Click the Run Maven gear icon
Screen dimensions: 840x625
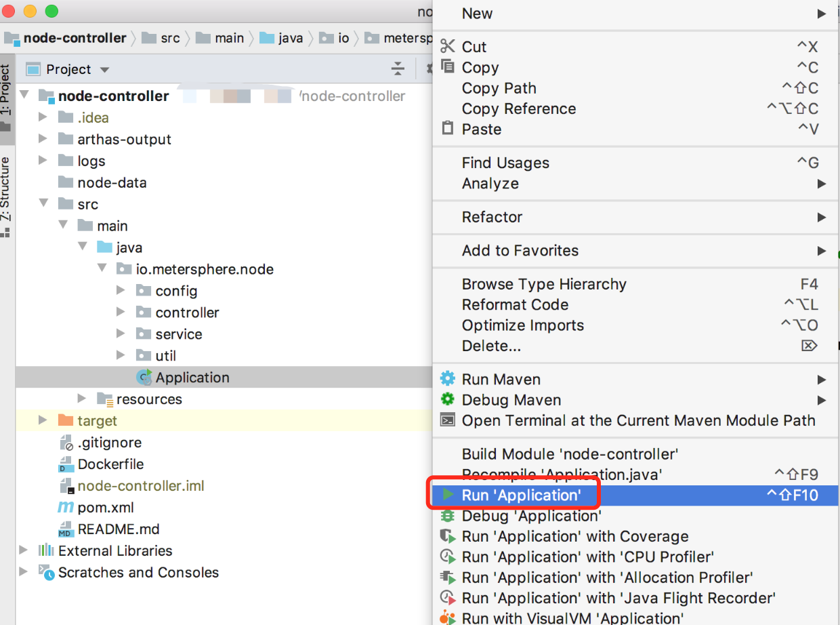[448, 379]
